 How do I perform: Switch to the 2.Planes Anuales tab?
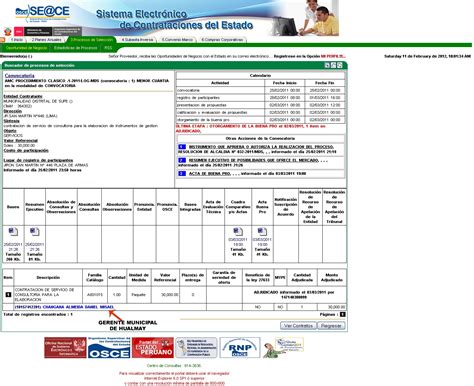pyautogui.click(x=47, y=40)
